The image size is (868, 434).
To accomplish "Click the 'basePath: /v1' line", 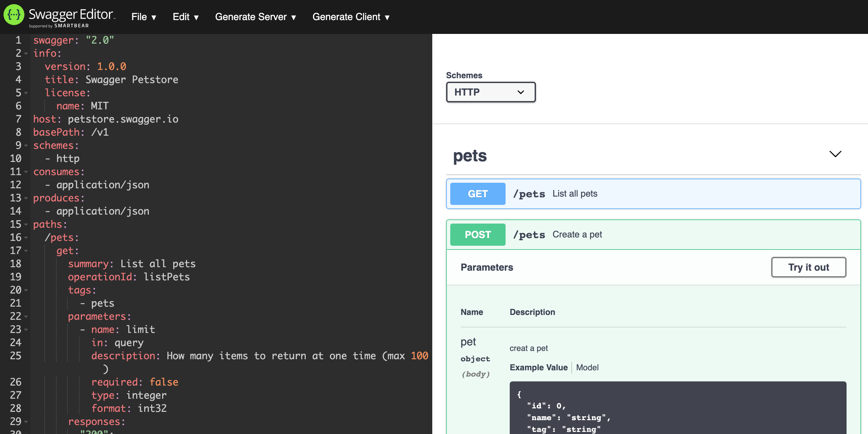I will coord(71,132).
